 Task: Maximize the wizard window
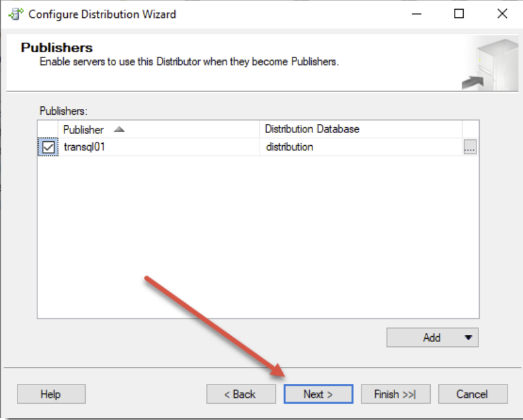click(459, 14)
